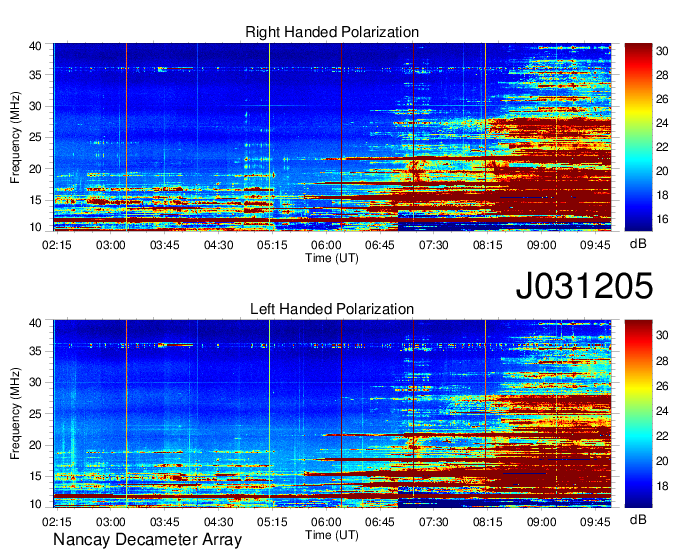Click 40 MHz tick on Right Handed frequency axis

pyautogui.click(x=35, y=46)
